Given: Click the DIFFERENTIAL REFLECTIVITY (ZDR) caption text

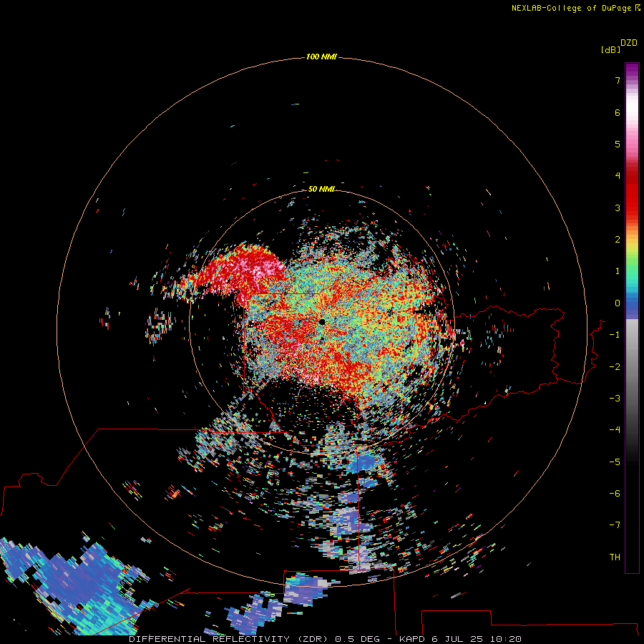Looking at the screenshot, I should (229, 639).
